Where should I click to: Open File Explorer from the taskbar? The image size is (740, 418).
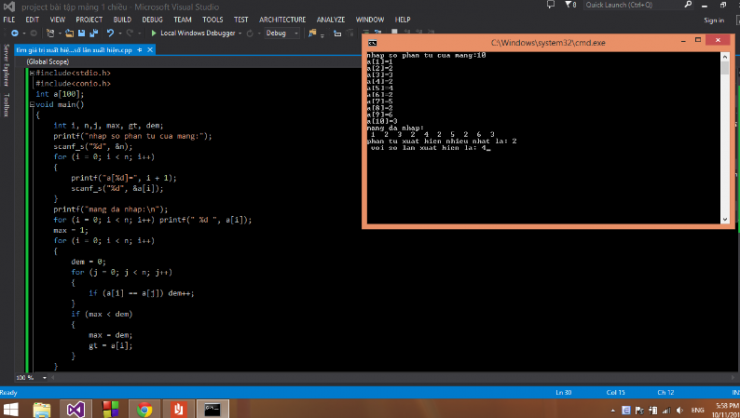(x=43, y=408)
